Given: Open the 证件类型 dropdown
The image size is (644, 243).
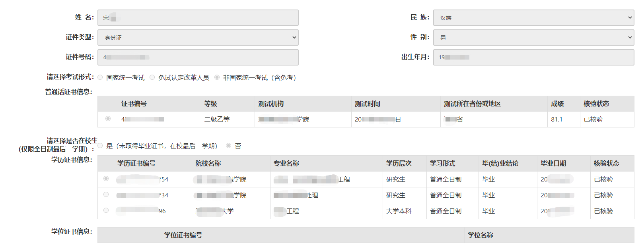Looking at the screenshot, I should click(198, 37).
